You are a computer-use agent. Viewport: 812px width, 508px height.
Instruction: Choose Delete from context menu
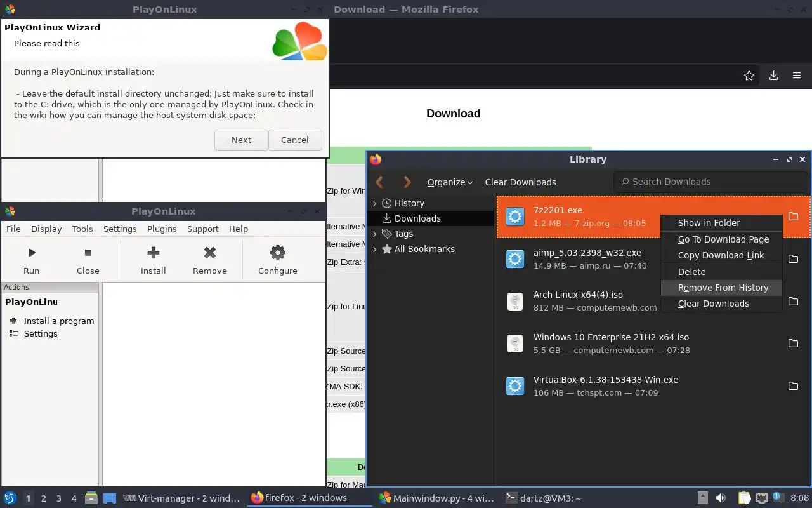[x=721, y=272]
